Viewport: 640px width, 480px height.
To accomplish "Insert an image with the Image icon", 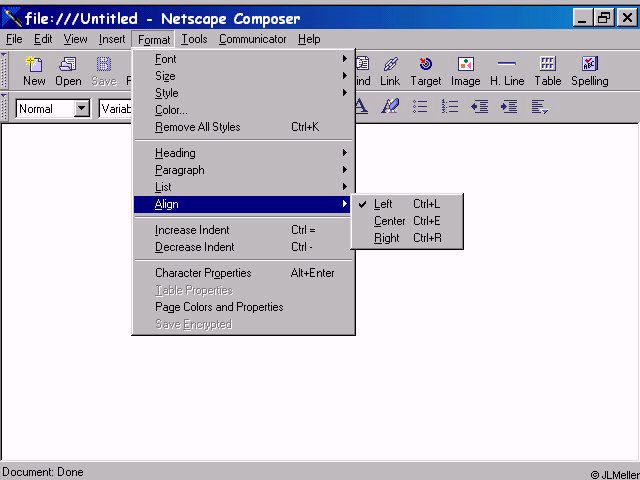I will (465, 71).
